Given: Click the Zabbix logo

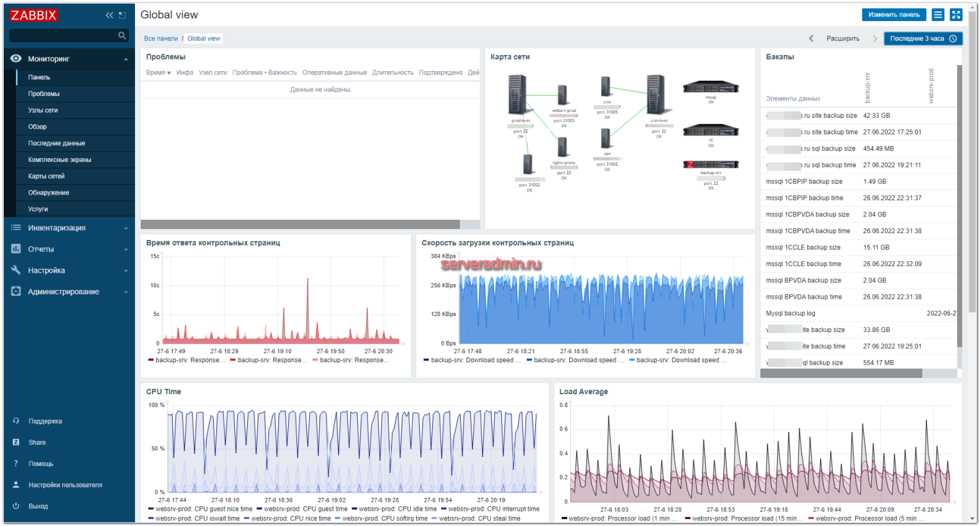Looking at the screenshot, I should 34,15.
